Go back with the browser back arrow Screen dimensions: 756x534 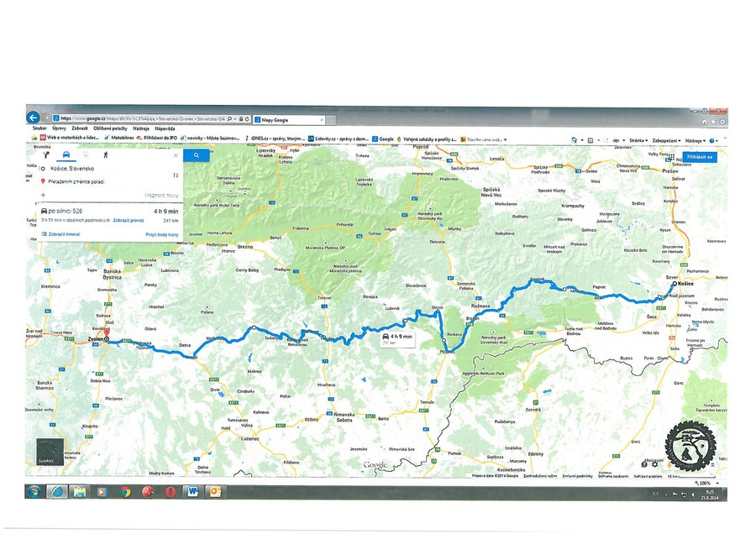click(34, 118)
